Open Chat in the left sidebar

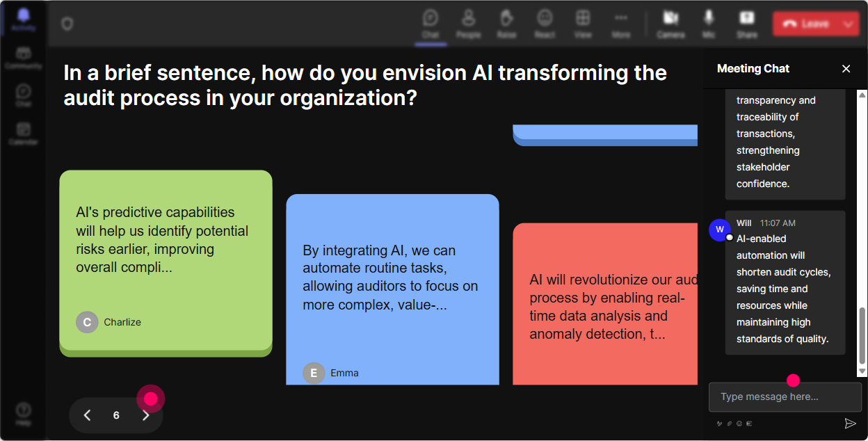[24, 95]
